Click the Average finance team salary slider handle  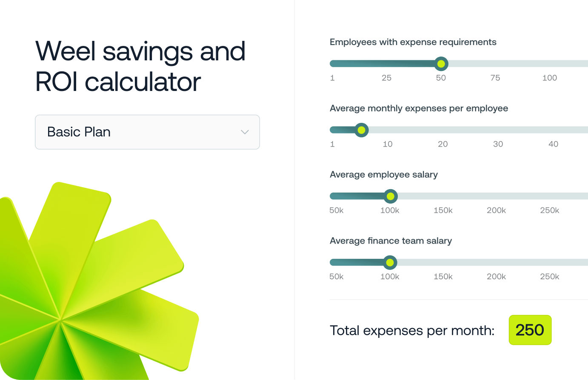click(x=390, y=263)
